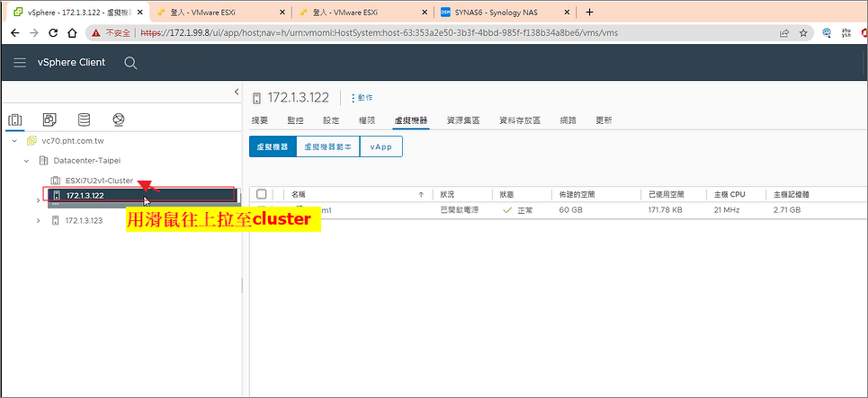
Task: Switch to the 權限 tab
Action: [x=367, y=120]
